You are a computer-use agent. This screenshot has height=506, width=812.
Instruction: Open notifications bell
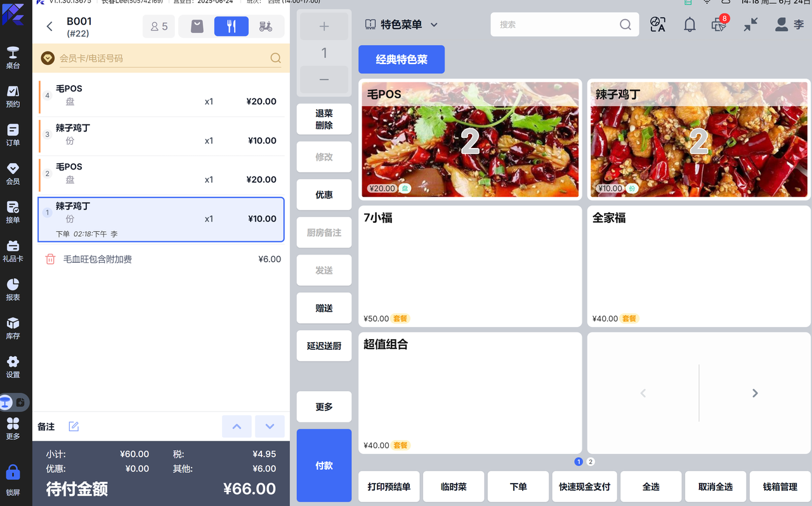click(689, 25)
